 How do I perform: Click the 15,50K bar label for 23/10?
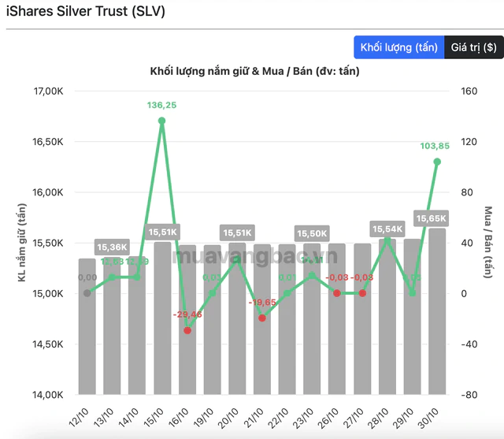tap(312, 233)
